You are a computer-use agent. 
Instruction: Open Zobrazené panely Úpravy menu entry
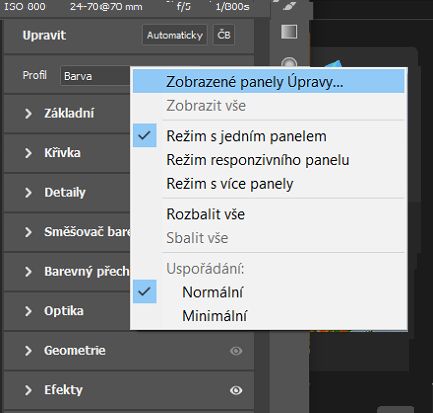pyautogui.click(x=269, y=82)
